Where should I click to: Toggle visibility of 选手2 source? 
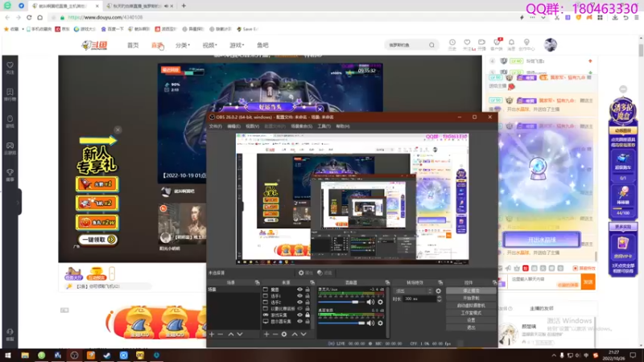299,302
